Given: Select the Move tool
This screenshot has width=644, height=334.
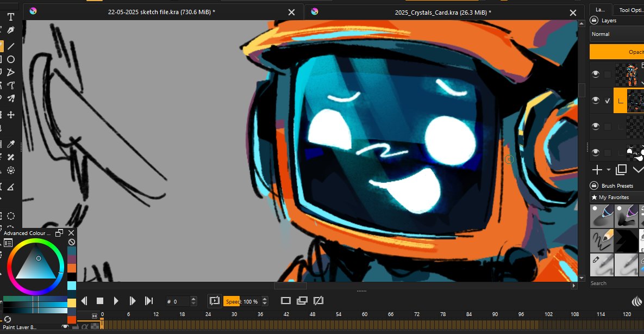Looking at the screenshot, I should pyautogui.click(x=11, y=116).
